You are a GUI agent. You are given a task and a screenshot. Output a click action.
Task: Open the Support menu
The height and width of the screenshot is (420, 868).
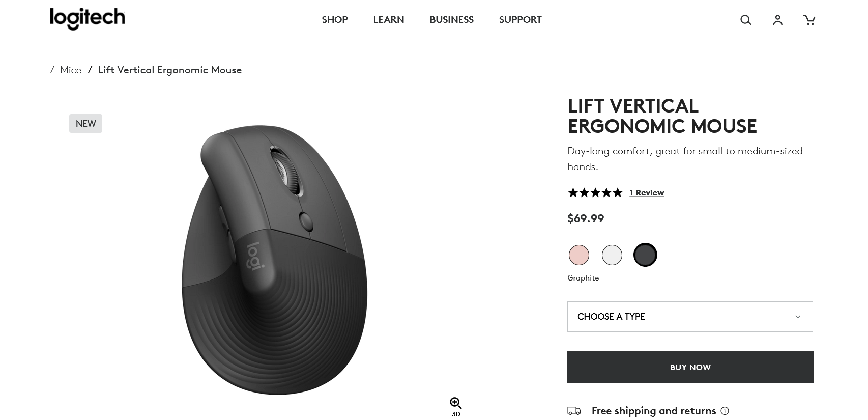[x=520, y=20]
